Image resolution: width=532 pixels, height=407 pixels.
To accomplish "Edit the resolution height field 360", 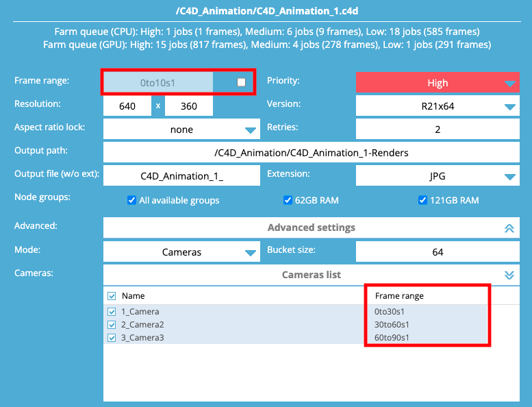I will click(189, 106).
